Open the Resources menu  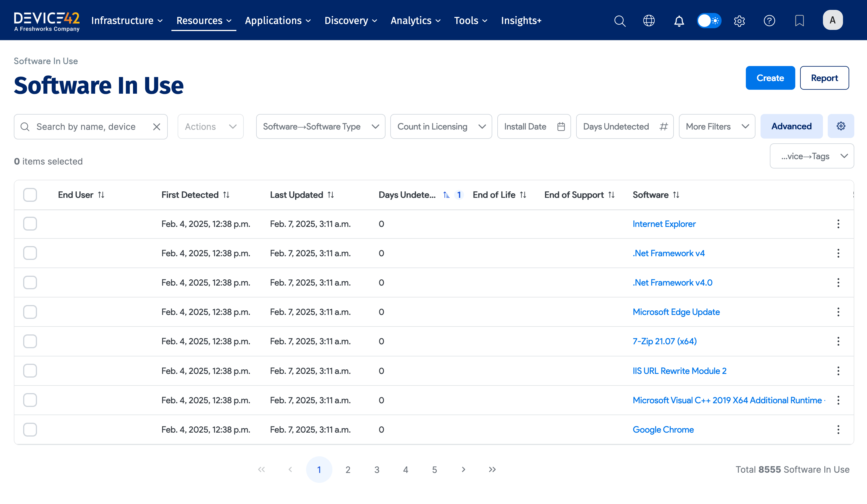[x=204, y=21]
